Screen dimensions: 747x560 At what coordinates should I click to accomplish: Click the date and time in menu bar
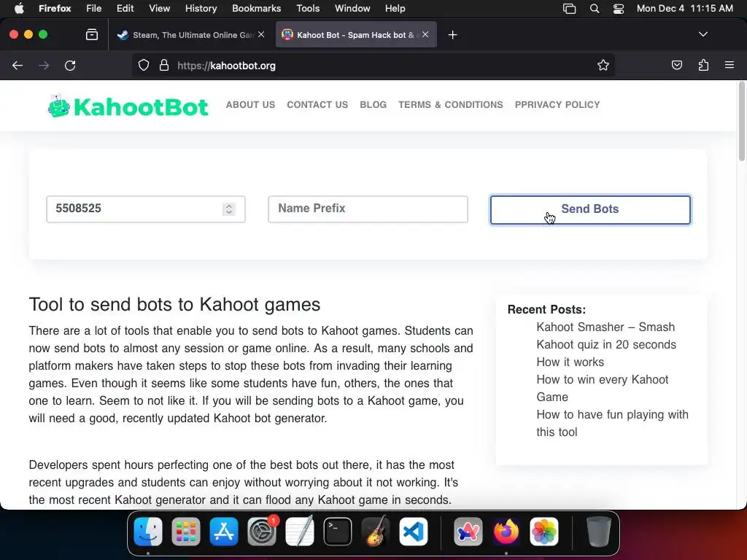(x=684, y=8)
